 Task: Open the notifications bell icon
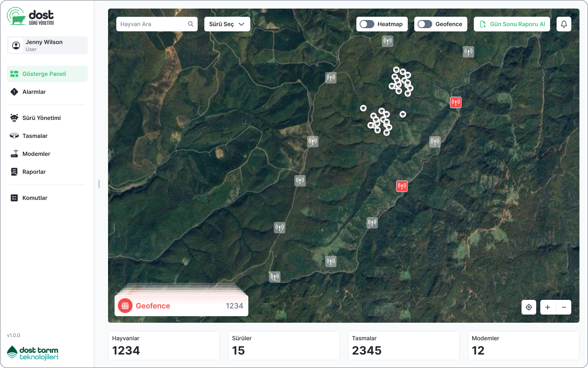[564, 24]
